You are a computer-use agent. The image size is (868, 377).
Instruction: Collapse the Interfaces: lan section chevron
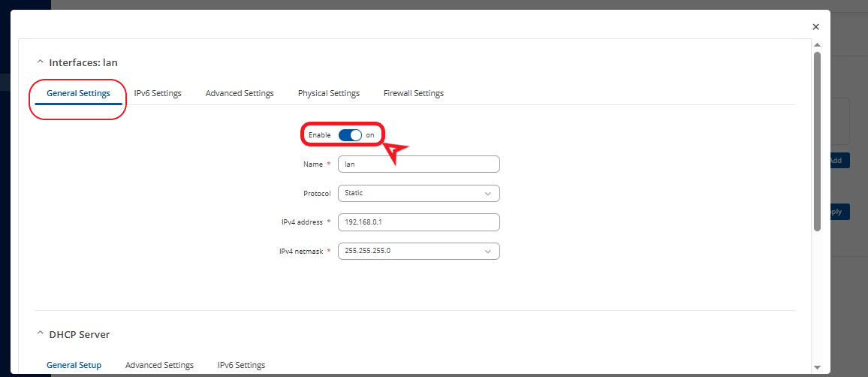(41, 63)
